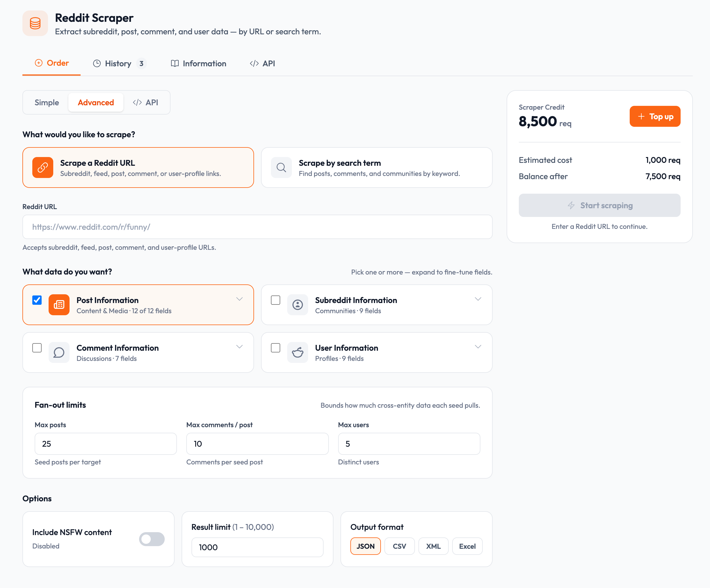Choose the Scrape by search term option
710x588 pixels.
pos(377,168)
